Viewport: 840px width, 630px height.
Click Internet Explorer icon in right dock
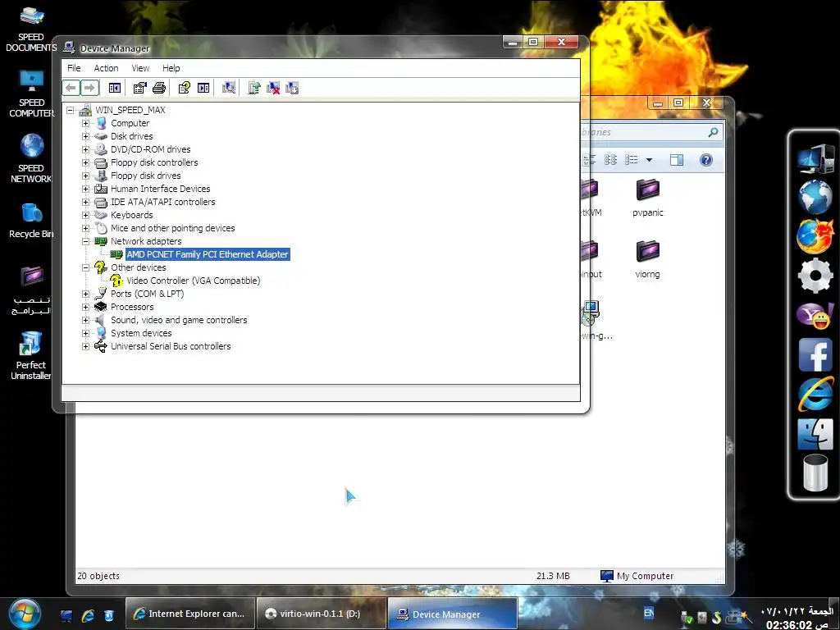[815, 394]
